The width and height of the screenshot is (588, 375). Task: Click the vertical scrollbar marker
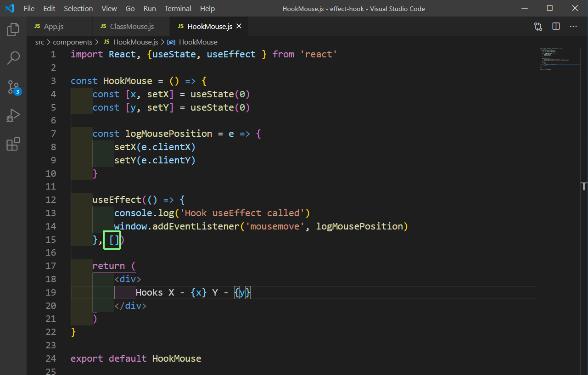pyautogui.click(x=584, y=186)
